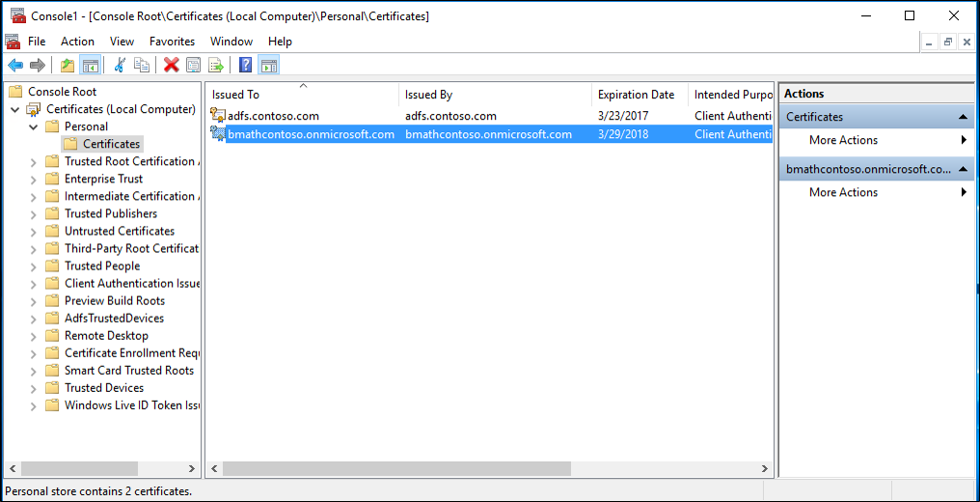Go back with the blue Back arrow
Image resolution: width=980 pixels, height=502 pixels.
tap(15, 65)
